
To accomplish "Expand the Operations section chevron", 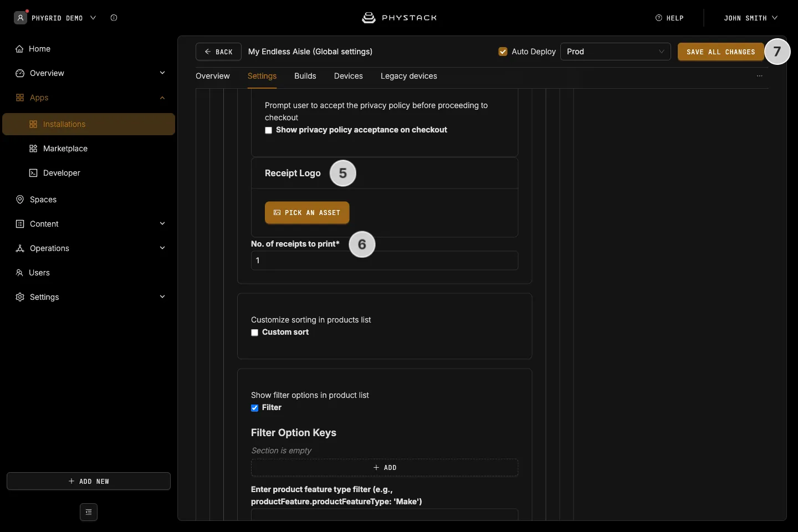I will click(x=162, y=248).
